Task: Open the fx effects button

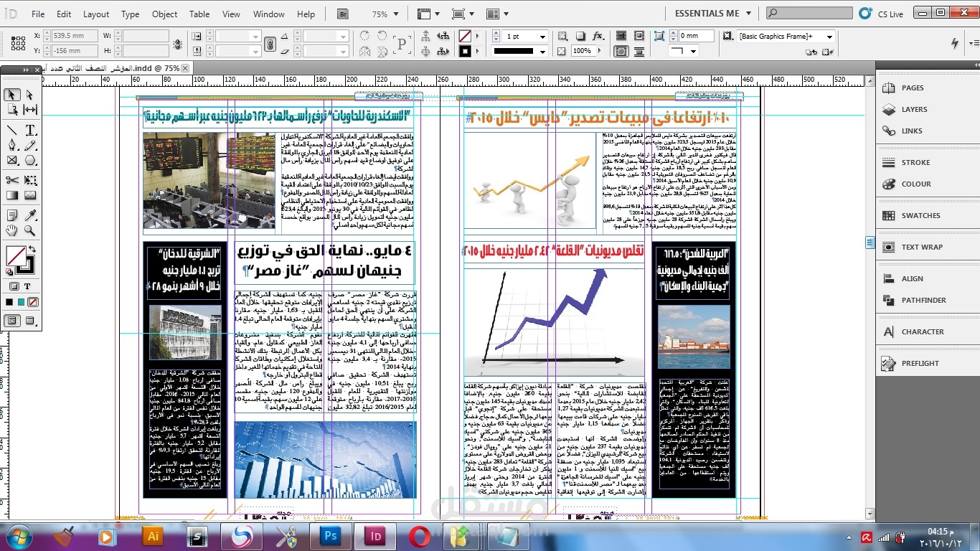Action: tap(598, 36)
